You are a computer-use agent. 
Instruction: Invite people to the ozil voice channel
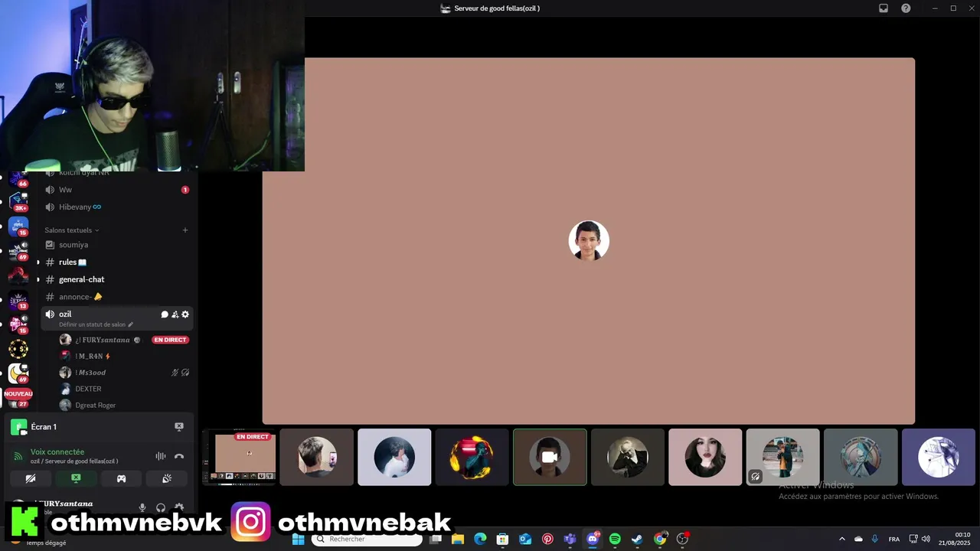tap(175, 315)
